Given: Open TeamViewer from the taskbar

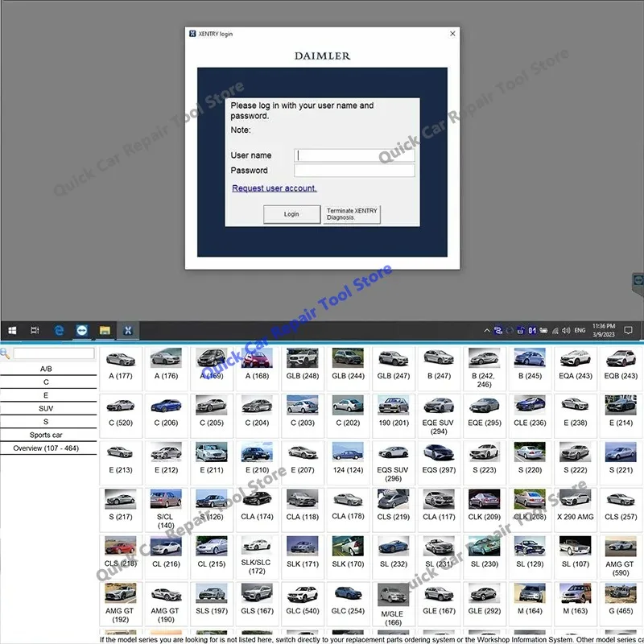Looking at the screenshot, I should click(82, 331).
